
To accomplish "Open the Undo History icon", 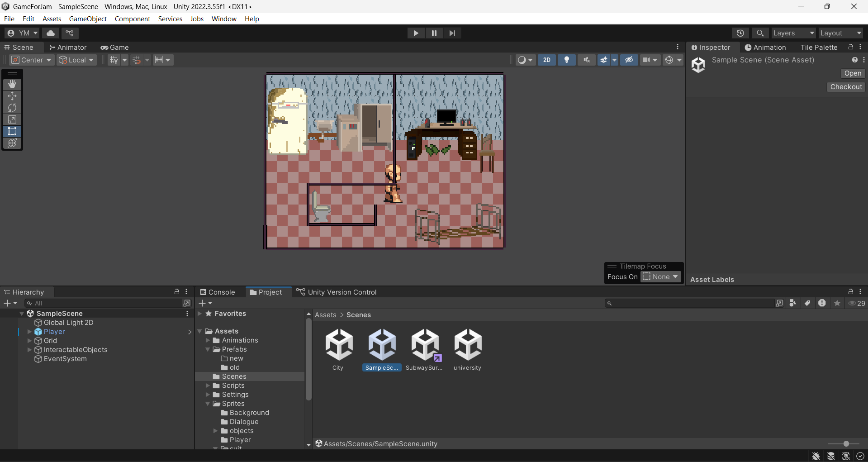I will coord(740,33).
